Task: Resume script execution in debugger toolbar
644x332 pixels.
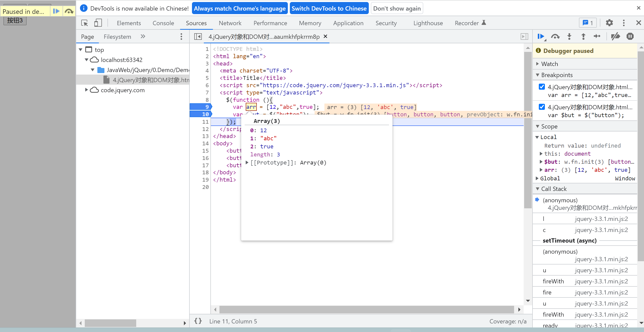Action: [541, 37]
